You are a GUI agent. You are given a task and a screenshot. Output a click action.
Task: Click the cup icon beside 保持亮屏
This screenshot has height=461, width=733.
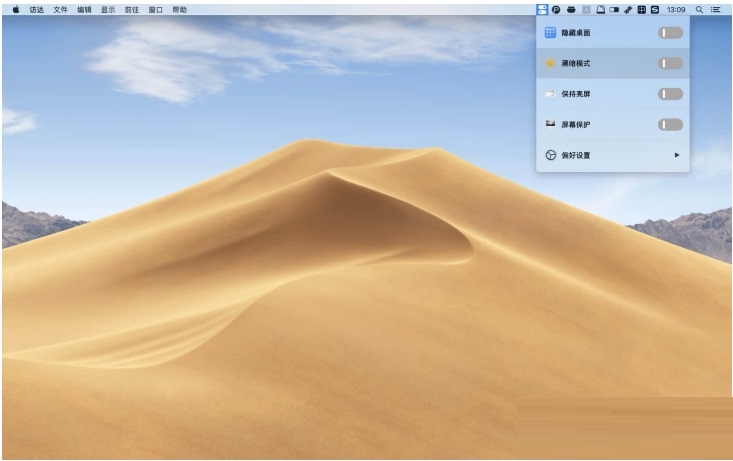pyautogui.click(x=550, y=94)
